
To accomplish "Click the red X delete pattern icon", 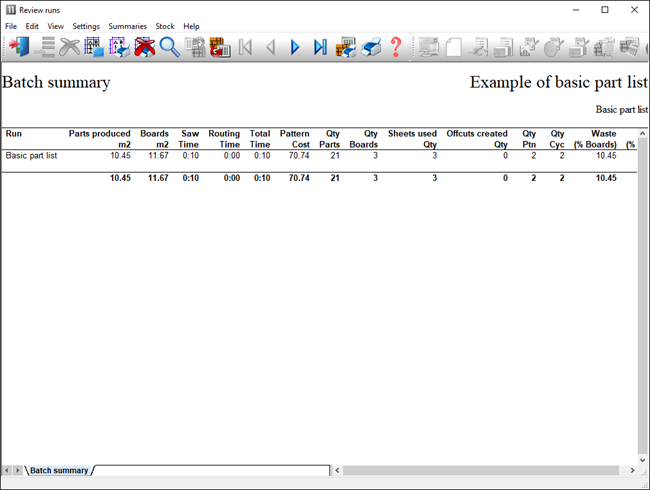I will pyautogui.click(x=145, y=47).
